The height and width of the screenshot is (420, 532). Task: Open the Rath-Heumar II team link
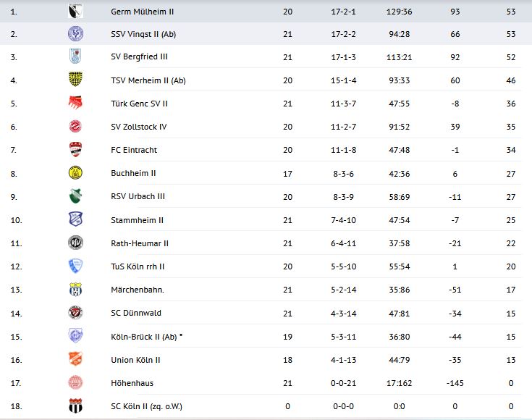coord(140,243)
